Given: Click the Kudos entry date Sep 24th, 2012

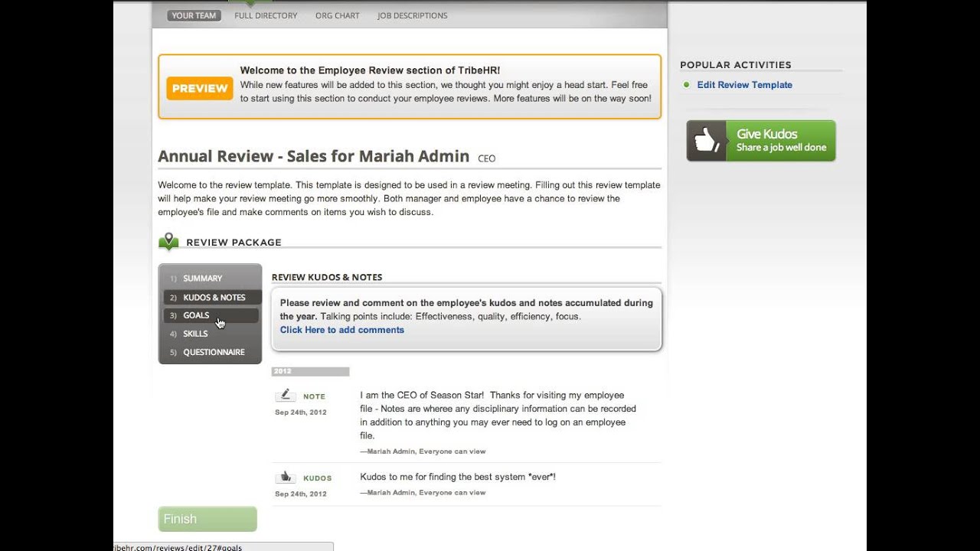Looking at the screenshot, I should [x=301, y=494].
